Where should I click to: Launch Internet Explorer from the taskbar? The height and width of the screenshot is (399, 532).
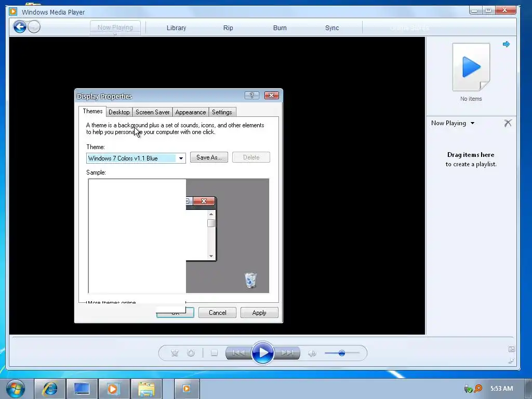pyautogui.click(x=49, y=389)
